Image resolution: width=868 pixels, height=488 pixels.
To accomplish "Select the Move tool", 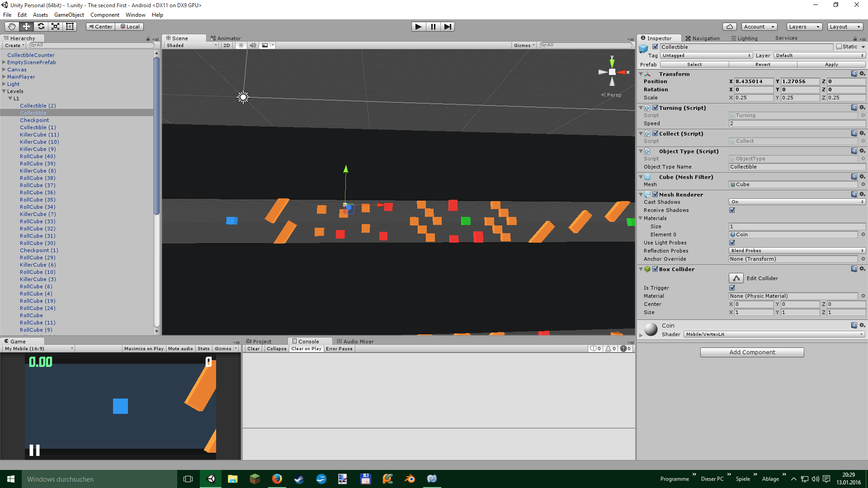I will tap(26, 27).
